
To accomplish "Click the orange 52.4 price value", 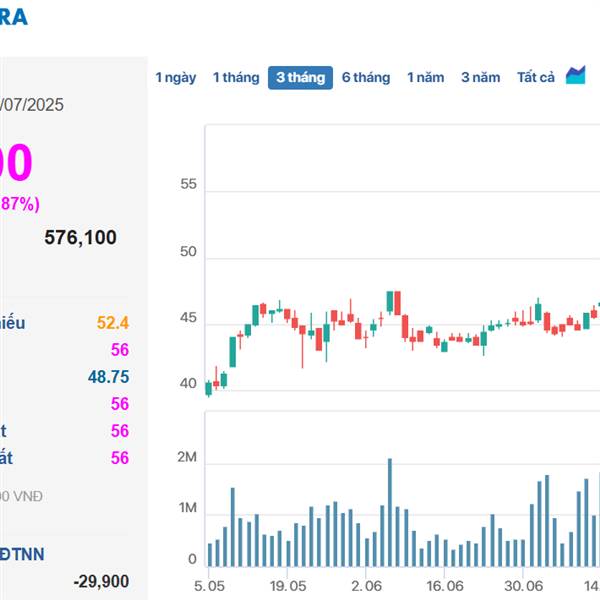I will tap(113, 323).
